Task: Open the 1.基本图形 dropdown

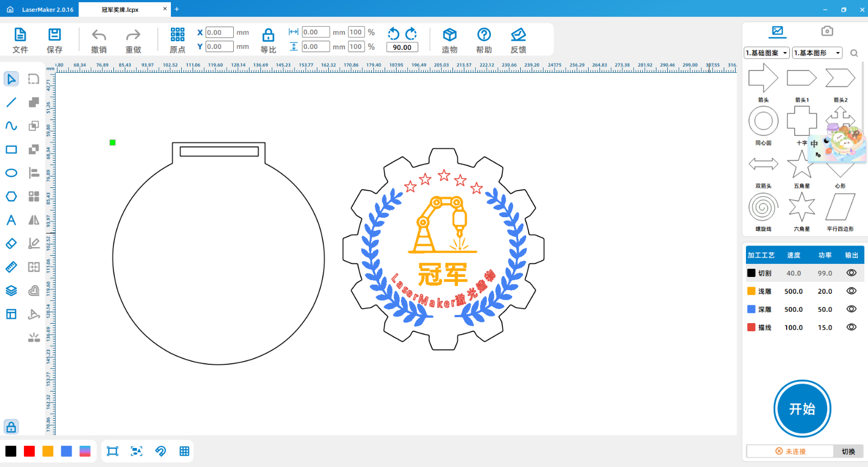Action: (817, 53)
